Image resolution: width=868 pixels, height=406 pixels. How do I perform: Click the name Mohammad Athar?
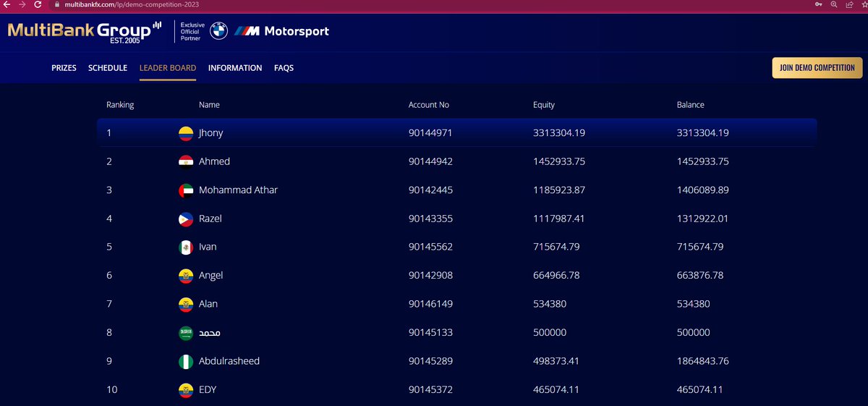coord(238,190)
